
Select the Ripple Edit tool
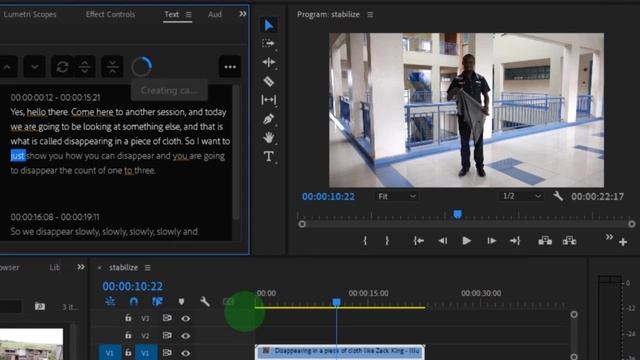pyautogui.click(x=269, y=62)
